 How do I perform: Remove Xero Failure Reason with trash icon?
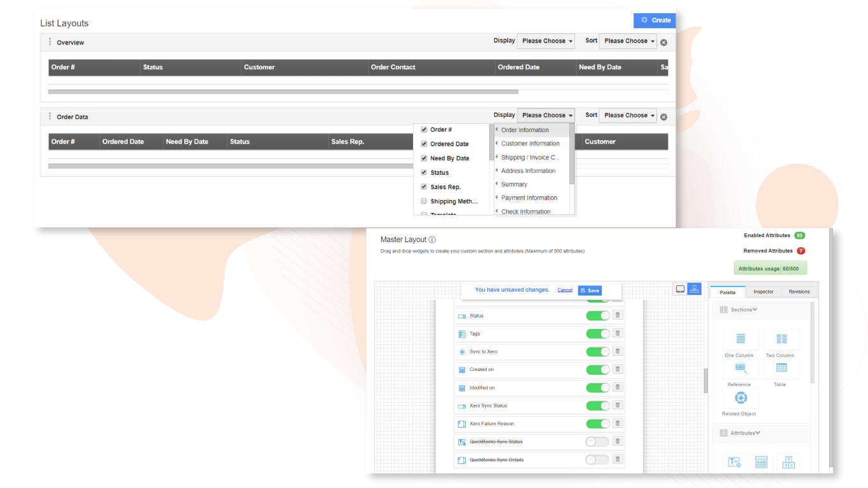(x=618, y=423)
